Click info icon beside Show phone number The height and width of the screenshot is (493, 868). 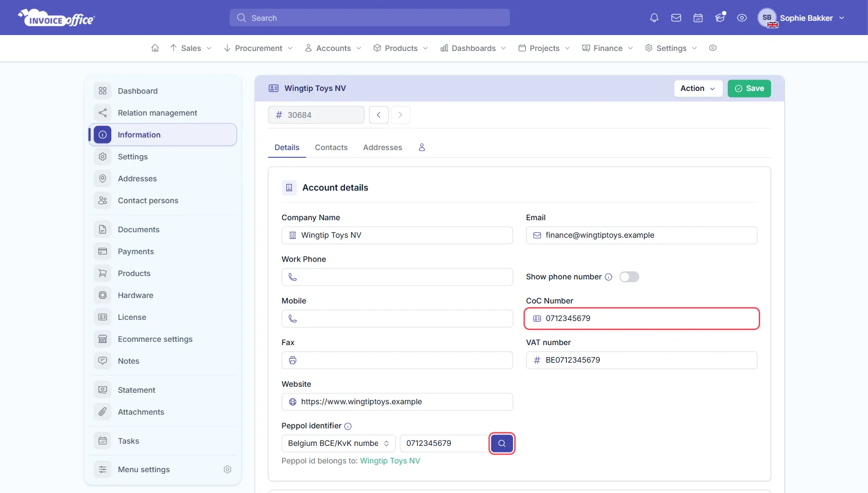[608, 277]
